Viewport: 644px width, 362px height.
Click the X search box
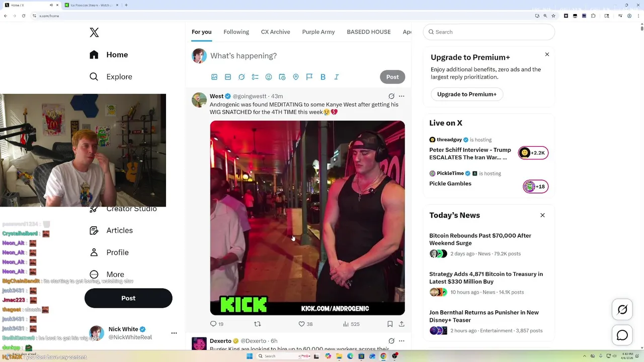coord(489,32)
